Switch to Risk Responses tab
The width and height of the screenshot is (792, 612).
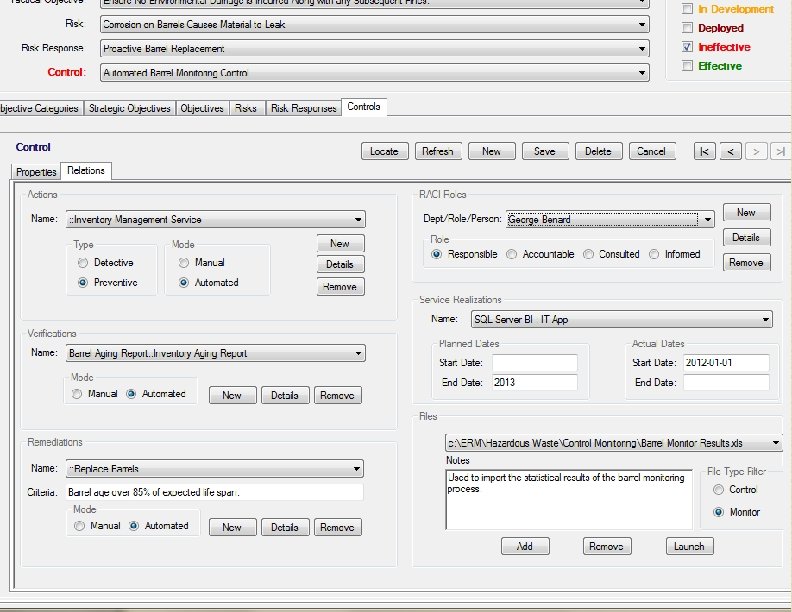[x=304, y=108]
